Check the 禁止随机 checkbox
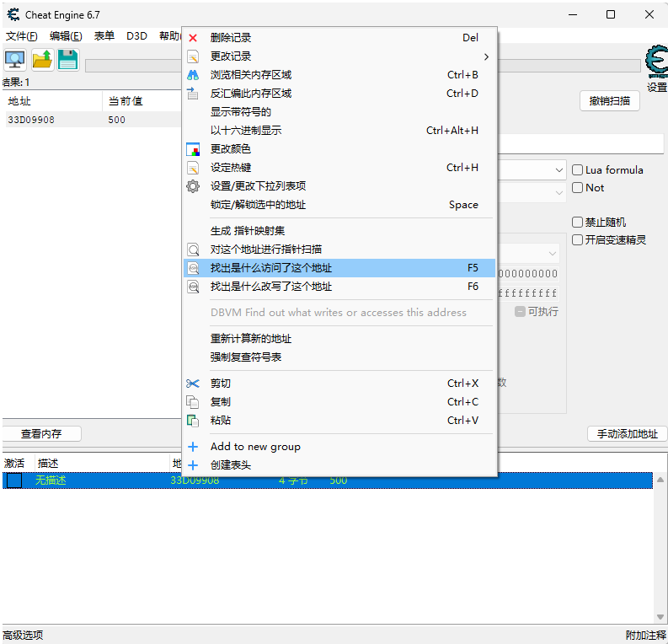This screenshot has height=644, width=668. point(578,223)
